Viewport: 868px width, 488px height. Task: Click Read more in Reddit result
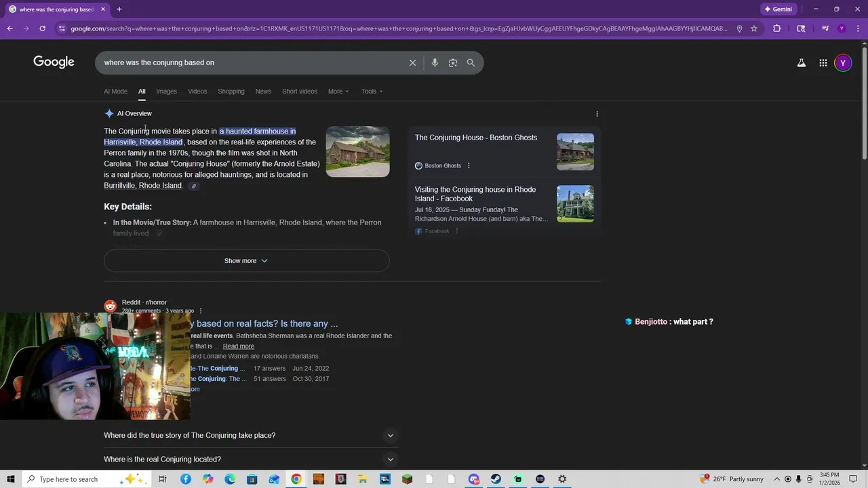[x=239, y=346]
